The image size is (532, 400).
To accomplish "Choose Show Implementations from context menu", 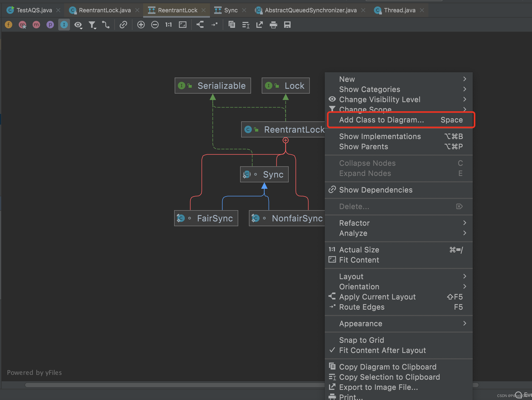I will click(380, 136).
